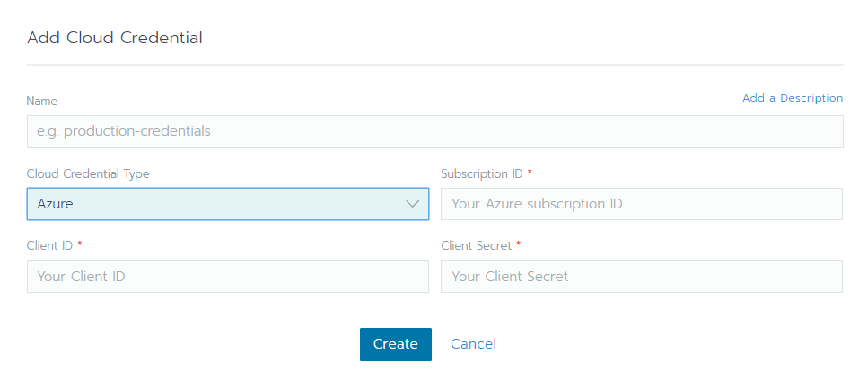Click the Add Cloud Credential heading
The width and height of the screenshot is (868, 381).
point(115,38)
